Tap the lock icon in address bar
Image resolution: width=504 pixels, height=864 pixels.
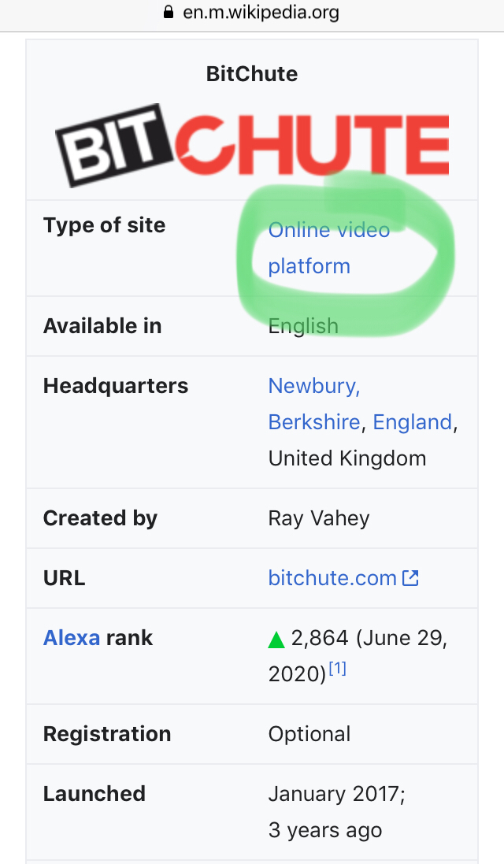(x=169, y=12)
